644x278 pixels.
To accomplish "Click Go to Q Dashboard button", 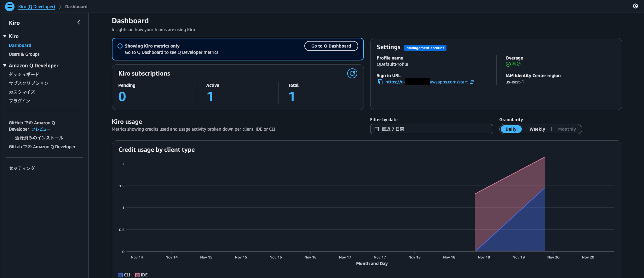I will tap(331, 46).
